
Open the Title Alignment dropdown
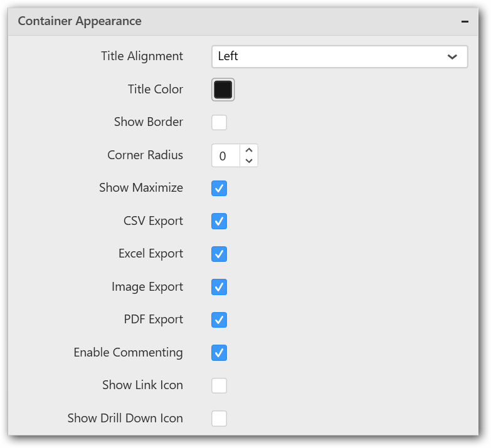point(339,56)
